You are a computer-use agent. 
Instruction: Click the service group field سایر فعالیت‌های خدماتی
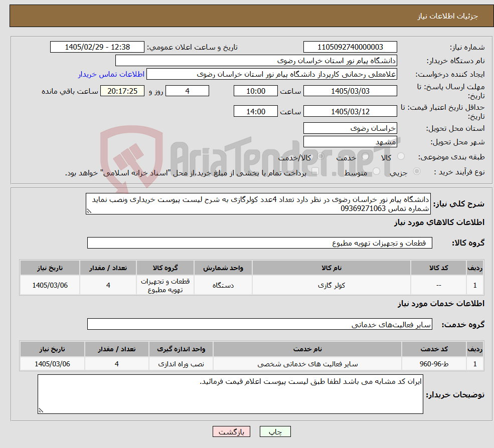260,324
